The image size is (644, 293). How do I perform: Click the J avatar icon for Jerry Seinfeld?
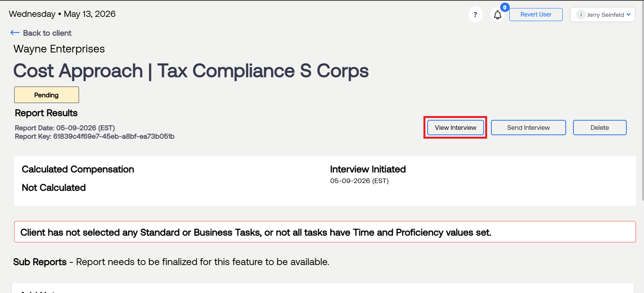(x=581, y=15)
